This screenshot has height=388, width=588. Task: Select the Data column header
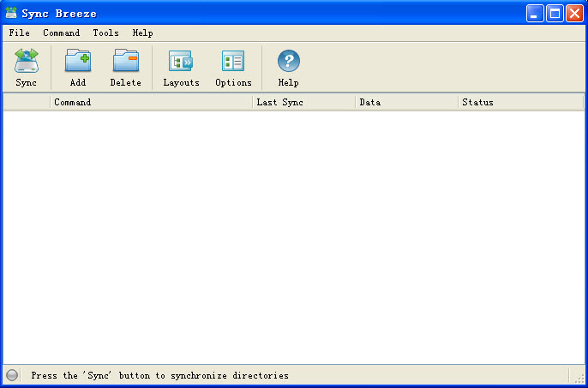click(406, 102)
